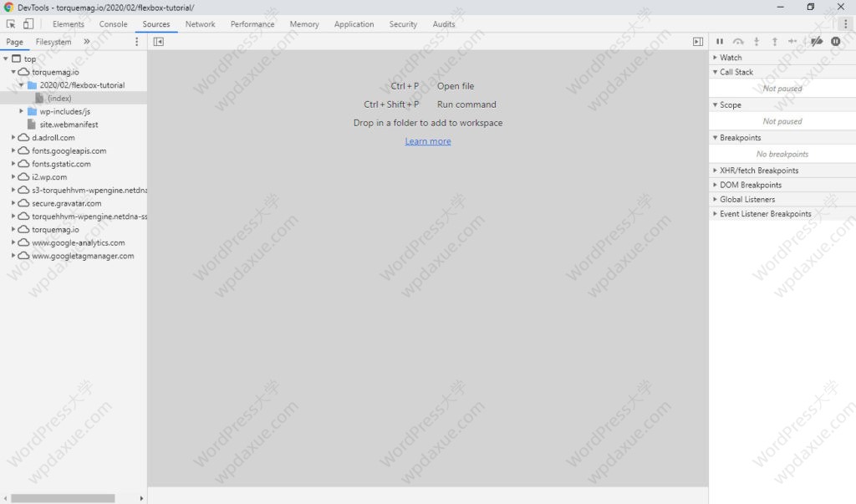Screen dimensions: 856x504
Task: Expand the wp-includes/js folder arrow
Action: click(x=21, y=111)
